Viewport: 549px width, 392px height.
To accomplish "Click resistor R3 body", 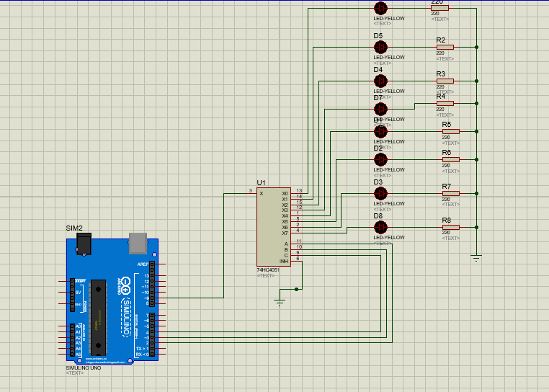I will point(445,81).
